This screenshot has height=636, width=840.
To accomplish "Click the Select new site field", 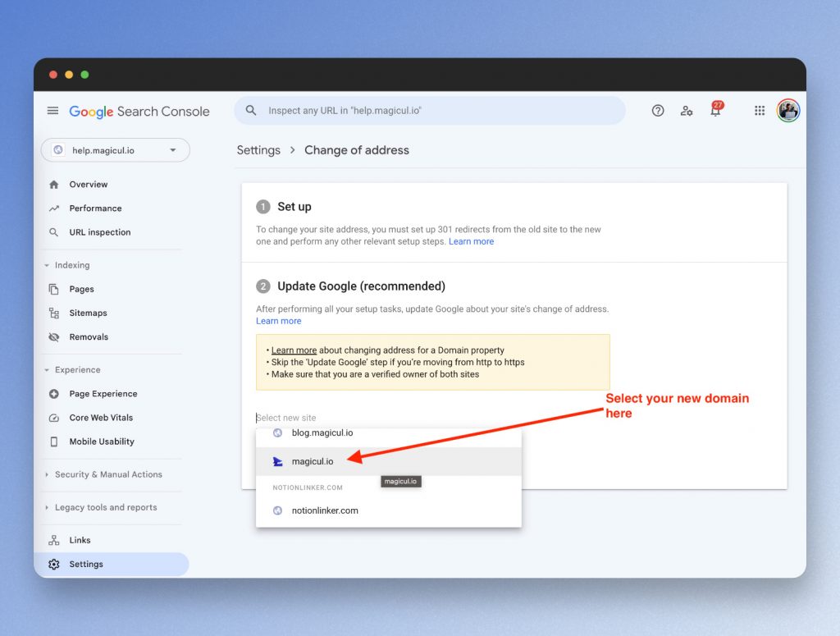I will point(388,418).
